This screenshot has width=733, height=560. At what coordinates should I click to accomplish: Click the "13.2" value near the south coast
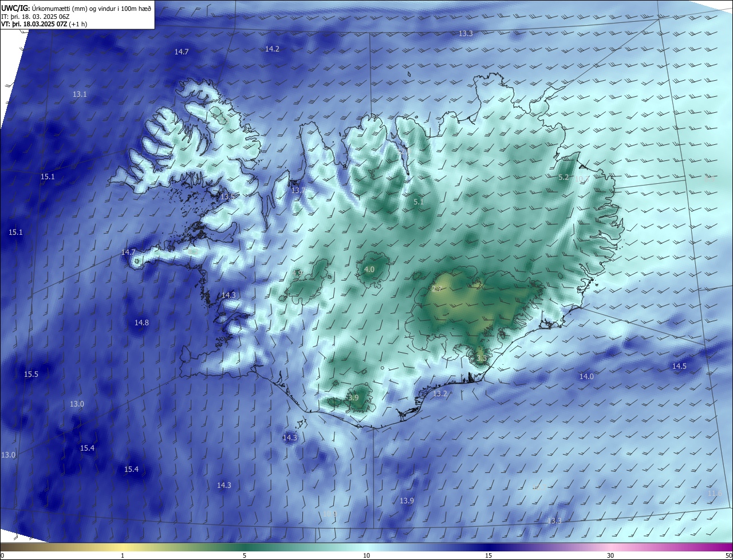coord(440,394)
